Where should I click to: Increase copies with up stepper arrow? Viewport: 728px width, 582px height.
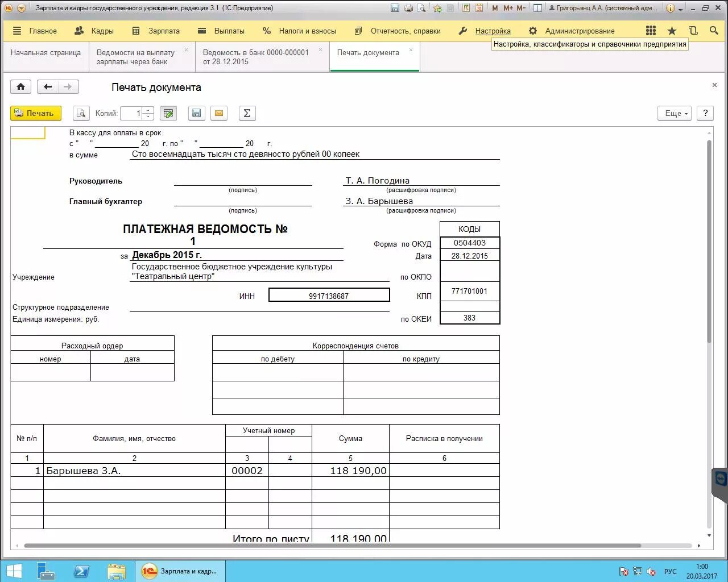point(148,110)
